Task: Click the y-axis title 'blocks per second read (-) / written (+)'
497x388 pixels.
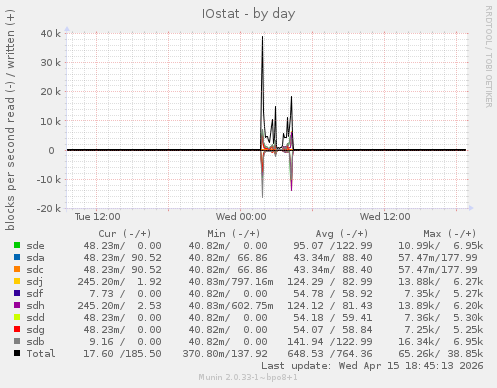Action: (x=10, y=120)
